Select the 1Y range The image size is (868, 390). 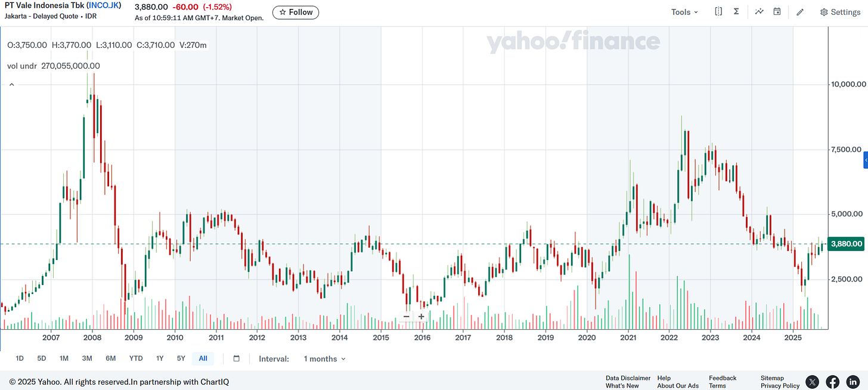pos(160,358)
